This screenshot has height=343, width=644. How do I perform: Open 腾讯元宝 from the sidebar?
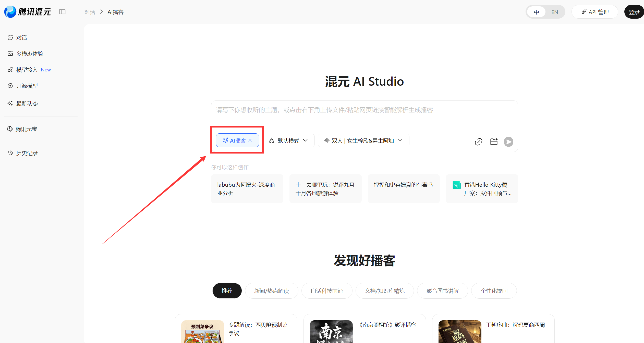point(26,129)
